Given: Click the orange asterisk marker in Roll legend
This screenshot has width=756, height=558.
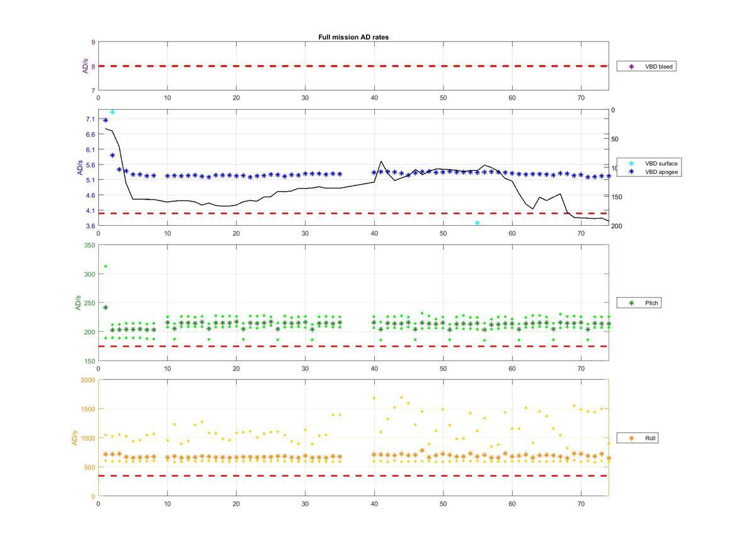Looking at the screenshot, I should click(x=631, y=438).
